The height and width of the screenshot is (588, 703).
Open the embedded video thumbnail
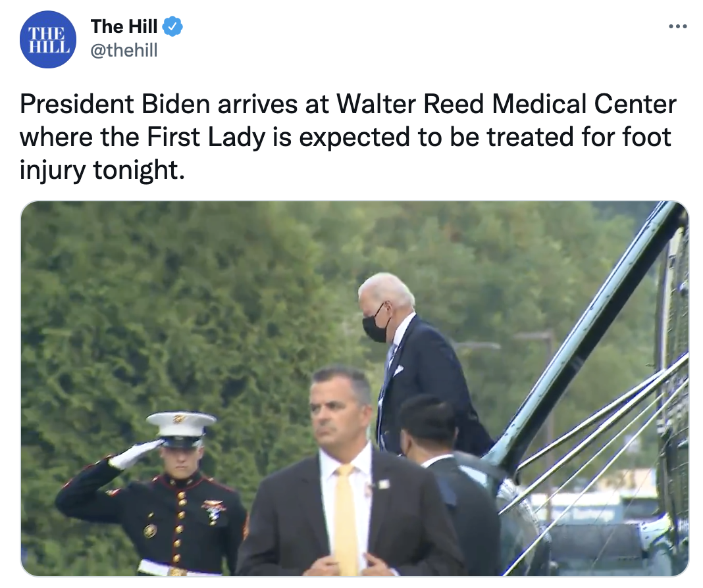355,389
